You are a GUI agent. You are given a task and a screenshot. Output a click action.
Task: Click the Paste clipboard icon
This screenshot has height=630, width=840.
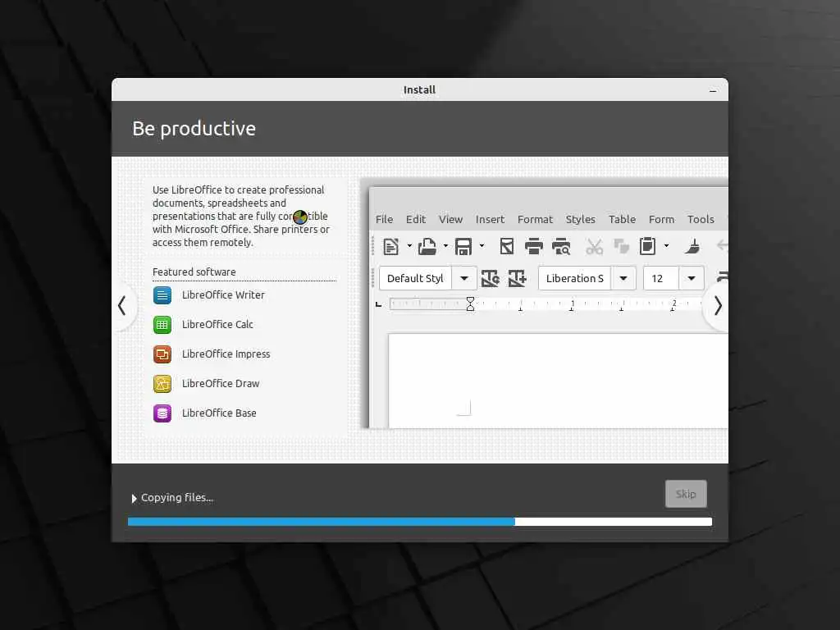pos(648,246)
